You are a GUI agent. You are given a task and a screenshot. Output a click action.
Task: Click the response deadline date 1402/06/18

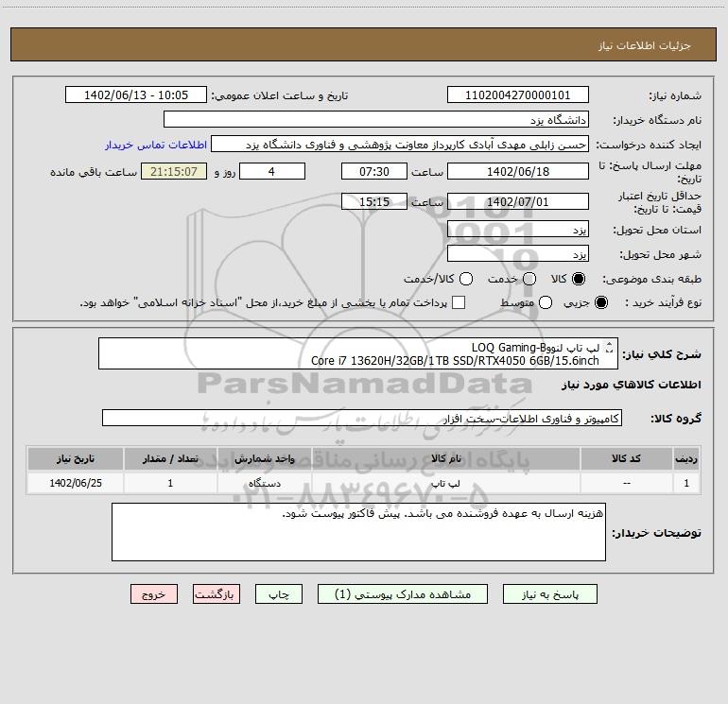click(518, 171)
